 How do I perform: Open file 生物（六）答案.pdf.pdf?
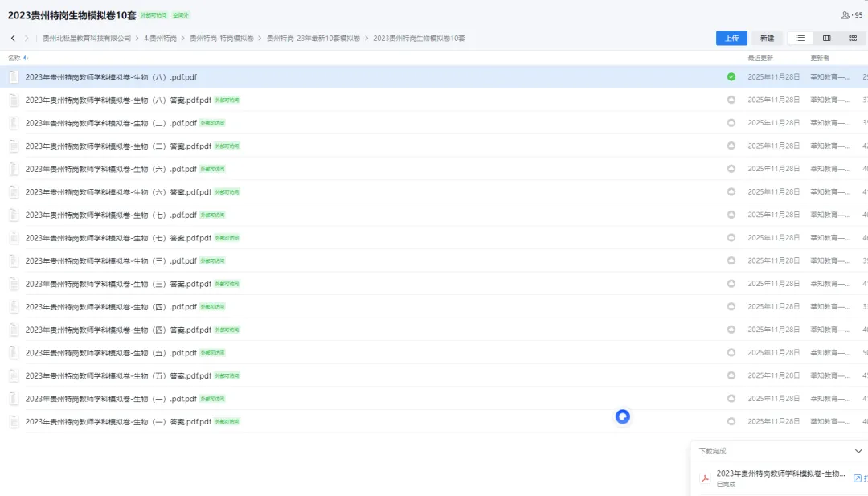click(x=118, y=192)
